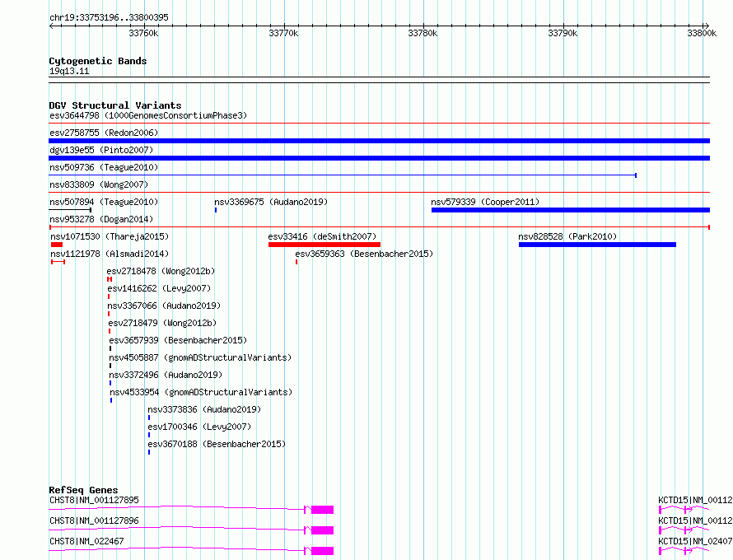Image resolution: width=733 pixels, height=560 pixels.
Task: Open the esv3659363 (Besenbacher2015) label
Action: (364, 254)
